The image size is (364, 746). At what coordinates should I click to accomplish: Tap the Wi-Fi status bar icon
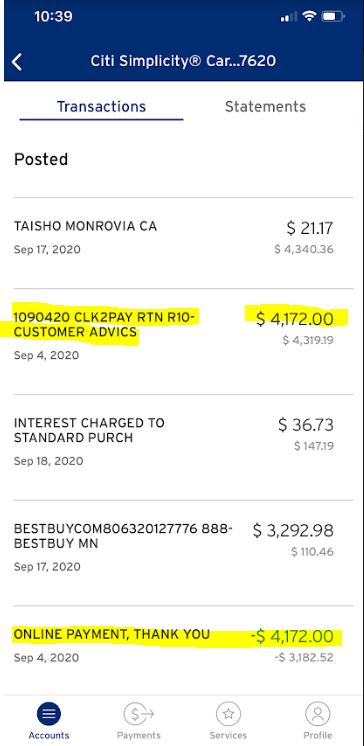coord(310,17)
